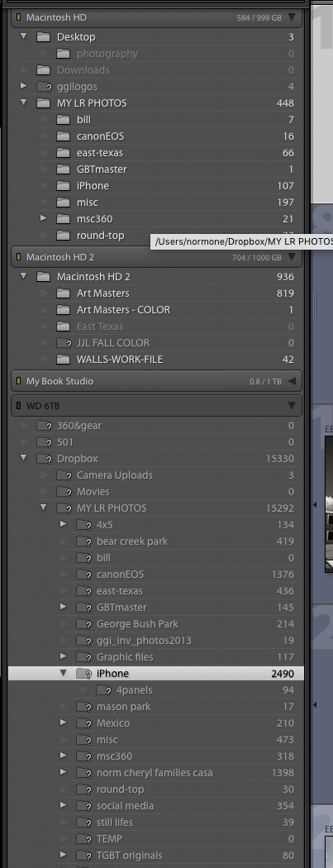Click the Art Masters - COLOR folder icon
The image size is (333, 868).
(x=63, y=310)
